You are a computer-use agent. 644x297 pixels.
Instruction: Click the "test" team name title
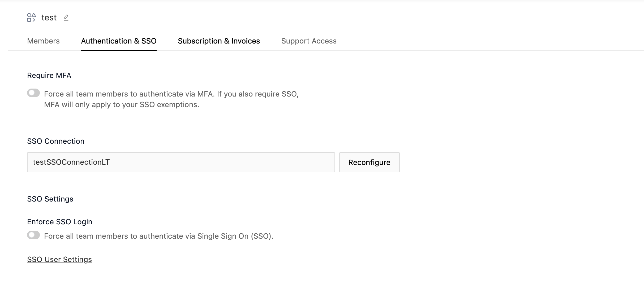49,18
